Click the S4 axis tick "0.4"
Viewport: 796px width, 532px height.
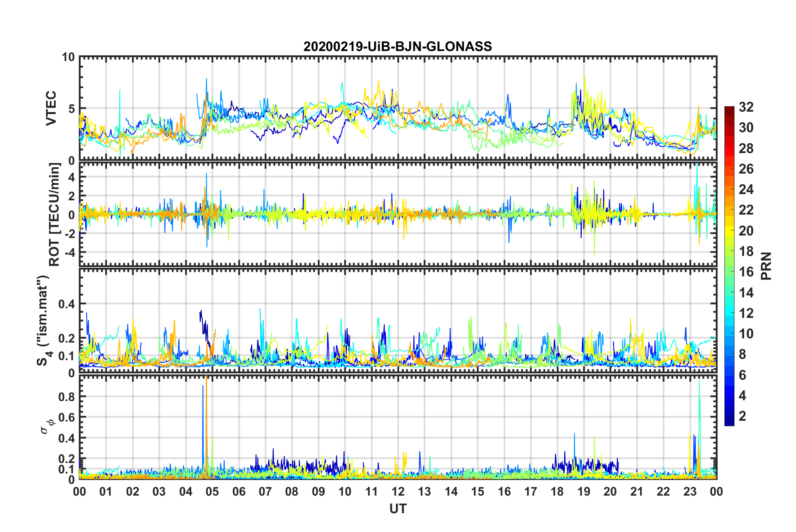tap(67, 304)
